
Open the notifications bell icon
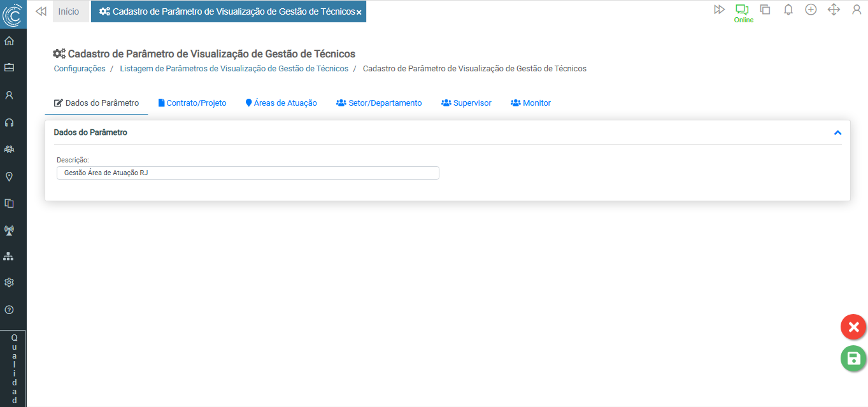(788, 10)
